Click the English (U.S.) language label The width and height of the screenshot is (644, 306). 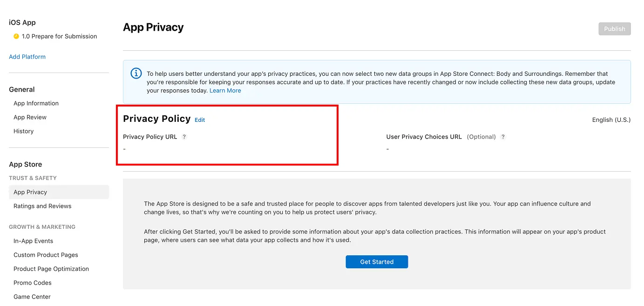coord(611,120)
